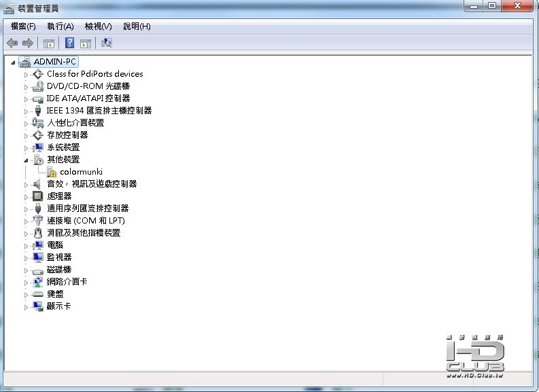Select IEEE 1394 匯流排主機控制器 label

click(x=99, y=111)
